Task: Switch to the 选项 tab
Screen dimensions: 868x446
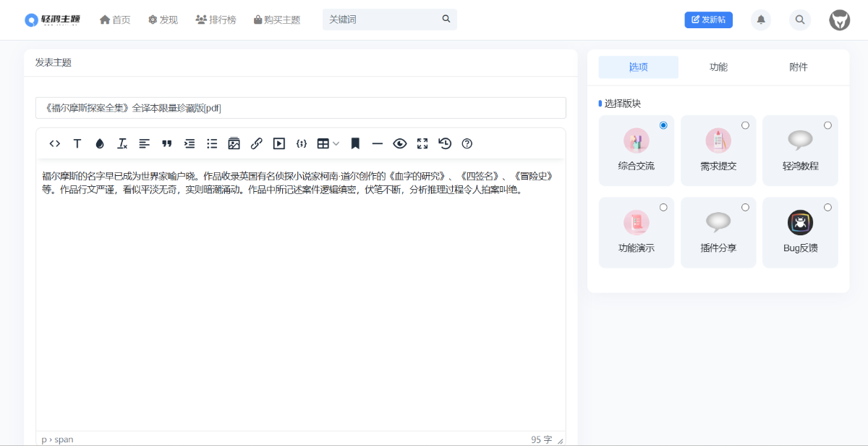Action: 639,67
